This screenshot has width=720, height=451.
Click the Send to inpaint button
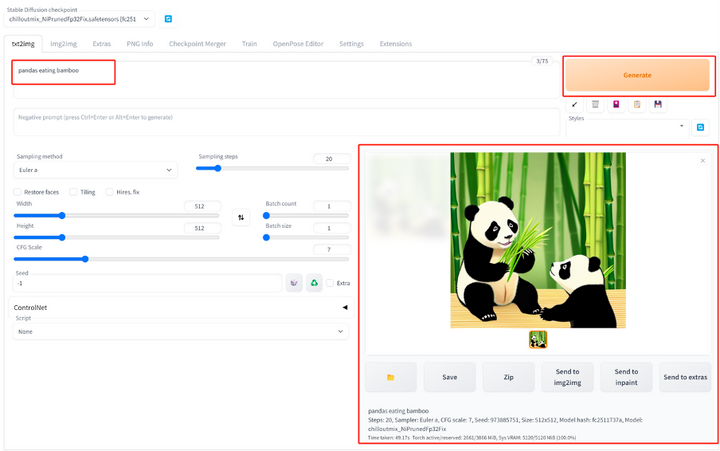click(x=626, y=377)
